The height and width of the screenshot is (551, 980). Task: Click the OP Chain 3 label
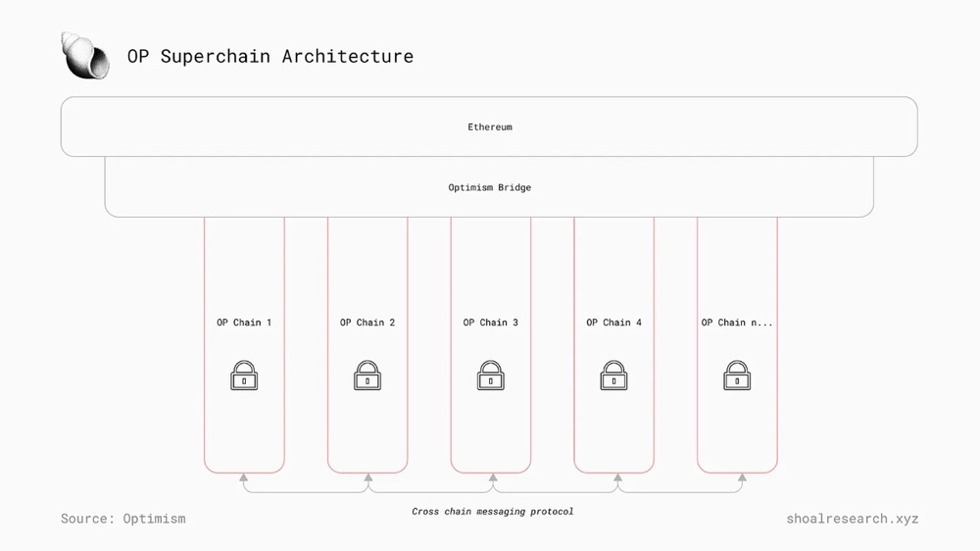point(491,323)
